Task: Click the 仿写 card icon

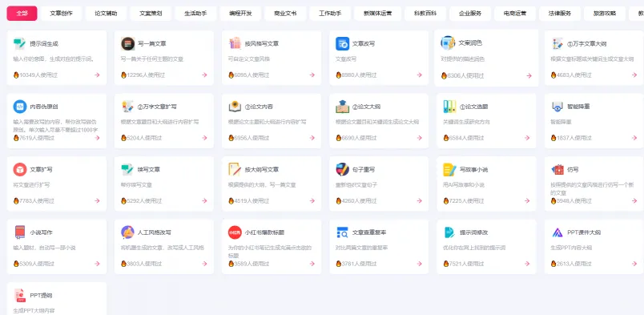Action: point(557,169)
